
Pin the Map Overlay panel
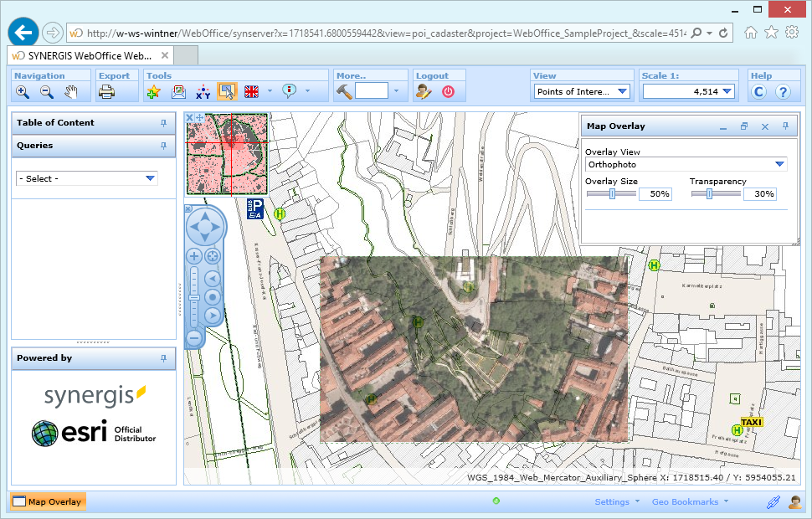pyautogui.click(x=784, y=126)
